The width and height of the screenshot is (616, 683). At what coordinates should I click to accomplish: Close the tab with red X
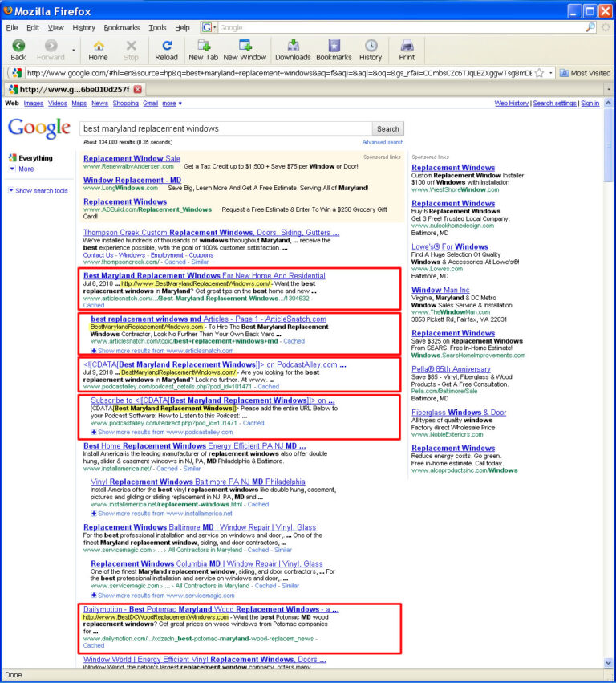click(x=138, y=89)
